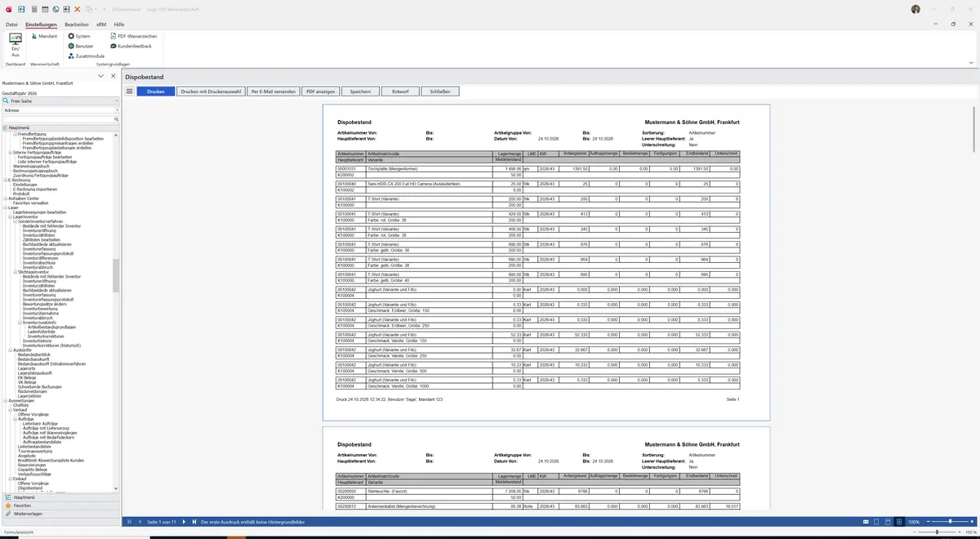Click the user avatar in the title bar

coord(915,8)
